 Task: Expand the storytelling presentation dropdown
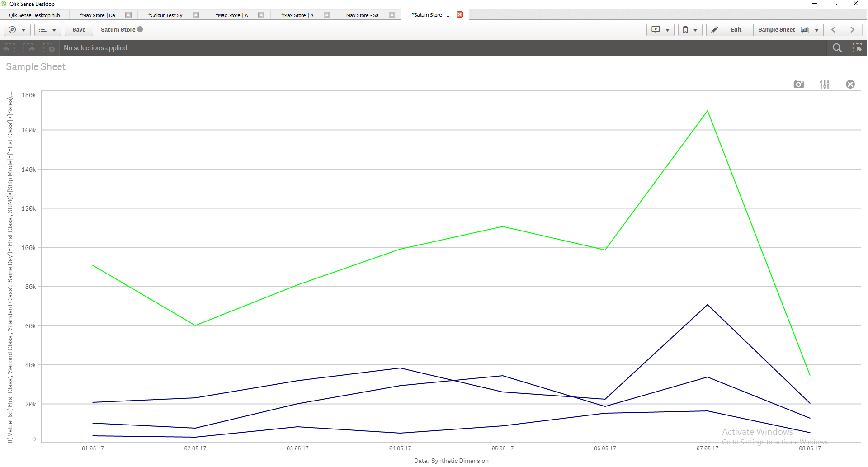(660, 30)
